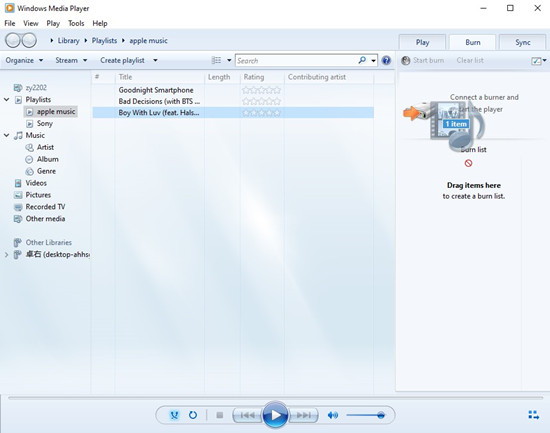Sort by the Length column header
Viewport: 550px width, 433px height.
pos(222,77)
